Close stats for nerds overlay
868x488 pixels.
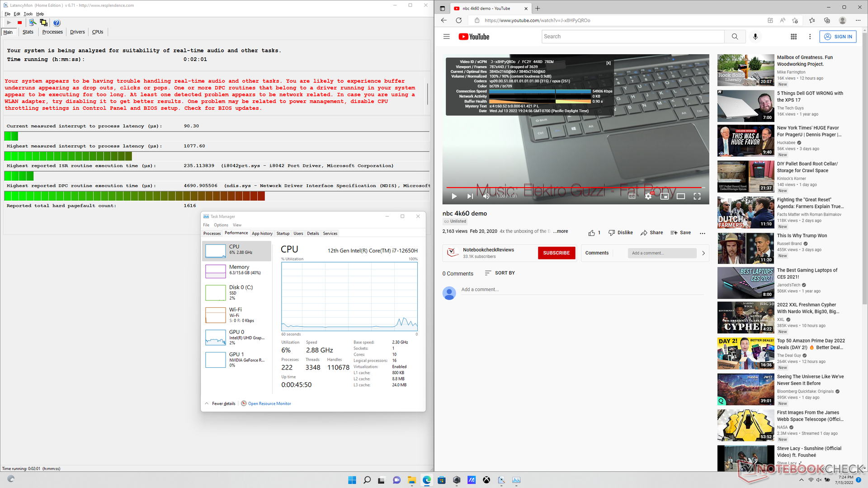(608, 63)
